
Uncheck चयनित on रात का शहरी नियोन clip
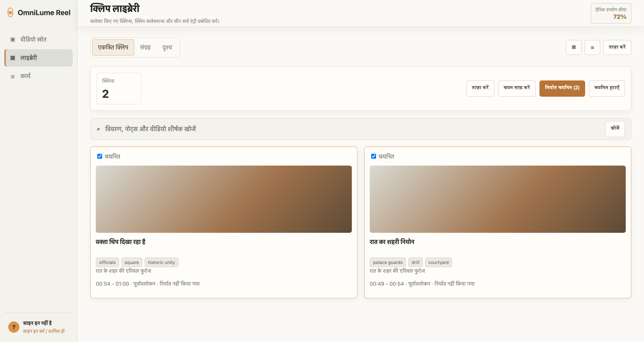coord(373,156)
